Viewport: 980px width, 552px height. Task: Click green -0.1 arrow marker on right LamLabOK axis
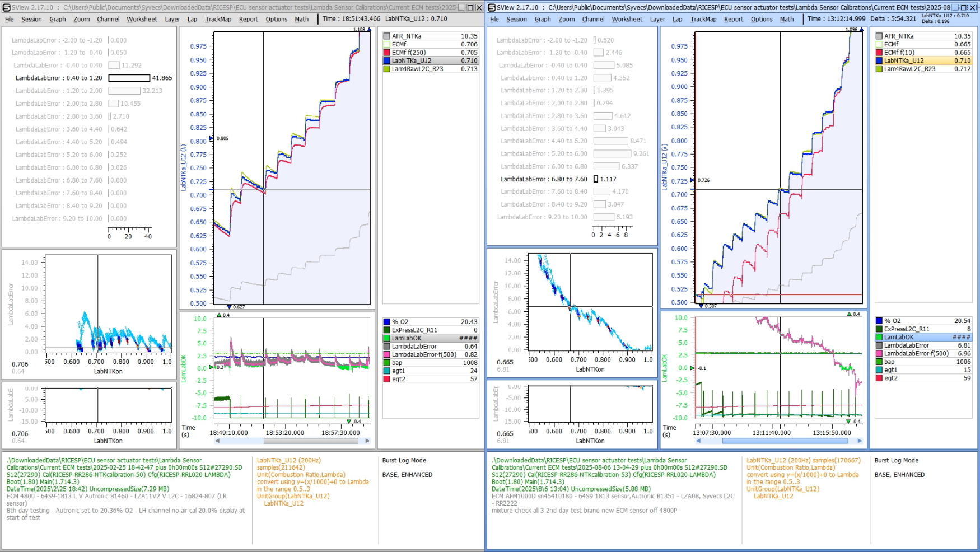693,368
